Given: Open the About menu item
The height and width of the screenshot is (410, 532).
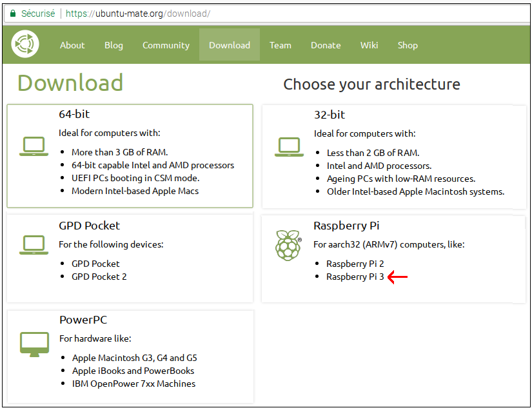Looking at the screenshot, I should [72, 45].
